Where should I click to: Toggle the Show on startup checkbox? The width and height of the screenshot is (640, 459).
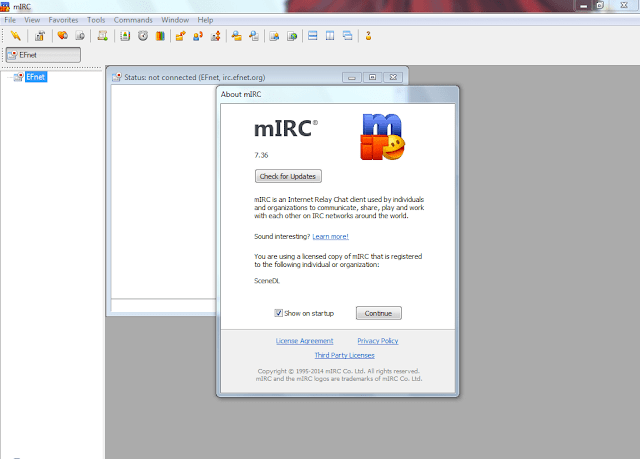click(278, 313)
